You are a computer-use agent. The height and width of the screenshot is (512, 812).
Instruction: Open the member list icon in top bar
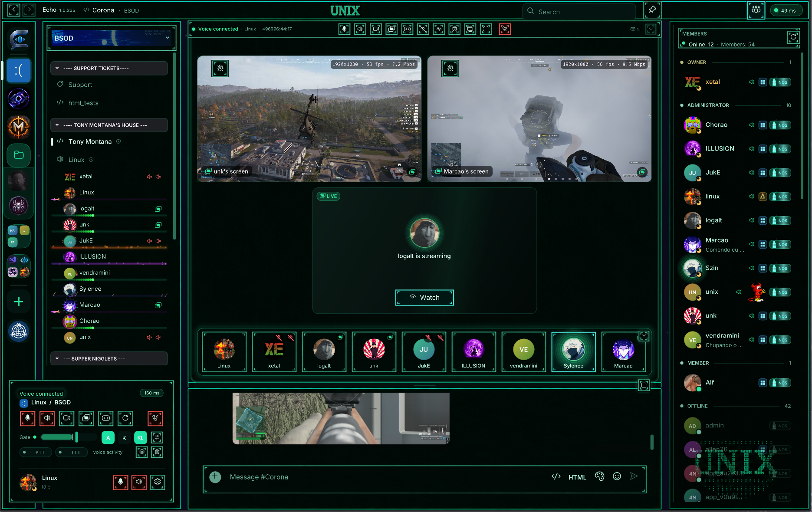[x=756, y=10]
